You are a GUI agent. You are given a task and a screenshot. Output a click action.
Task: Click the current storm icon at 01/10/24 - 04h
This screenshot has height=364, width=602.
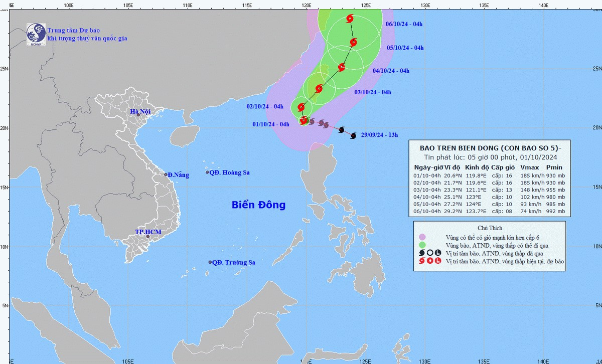point(303,120)
